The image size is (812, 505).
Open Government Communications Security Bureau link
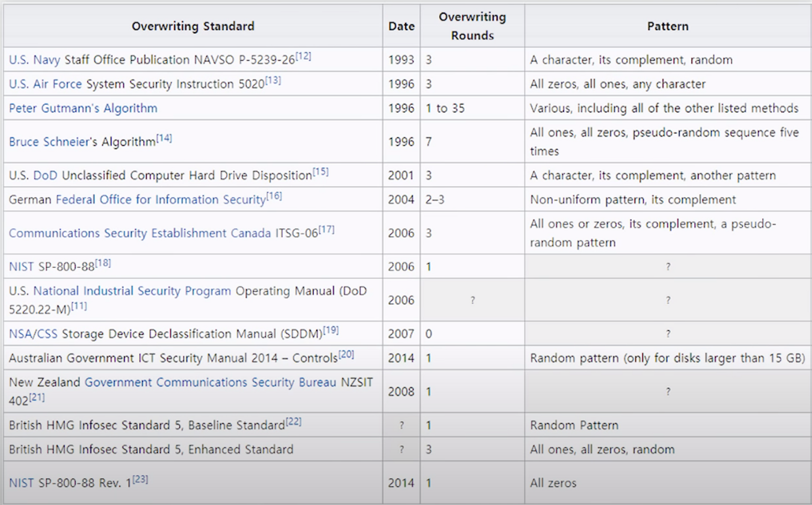click(x=210, y=382)
